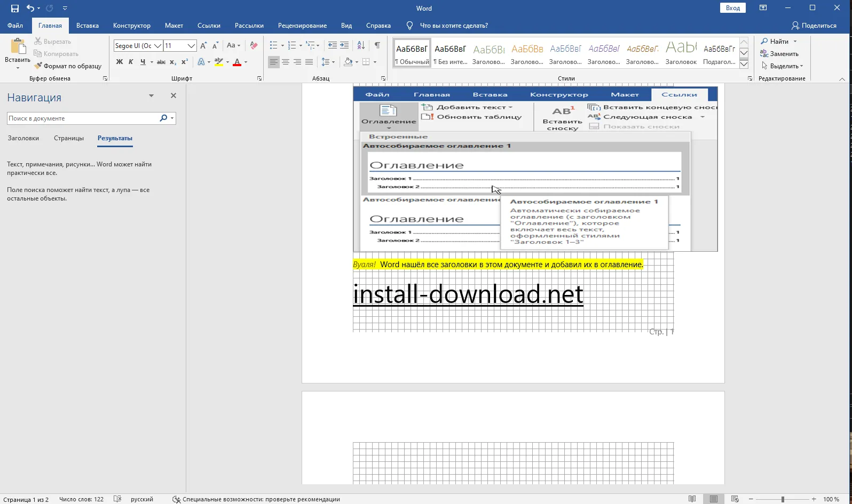Toggle strikethrough text formatting
The image size is (852, 504).
click(x=161, y=62)
